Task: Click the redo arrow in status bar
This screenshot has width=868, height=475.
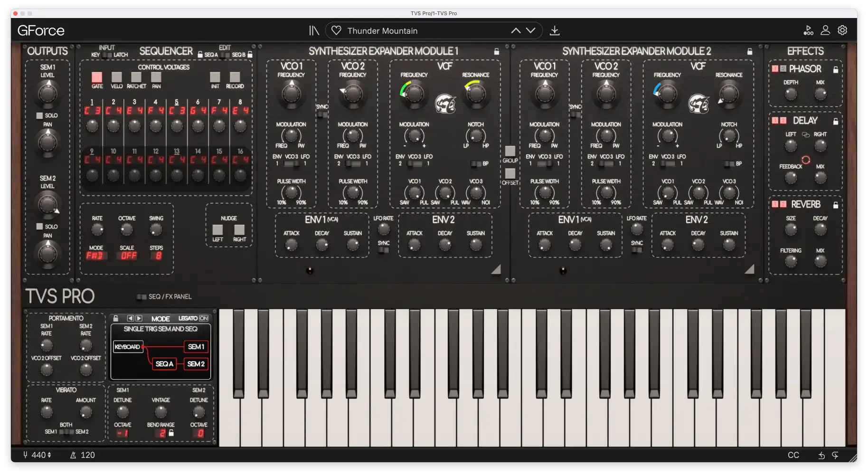Action: pos(835,455)
